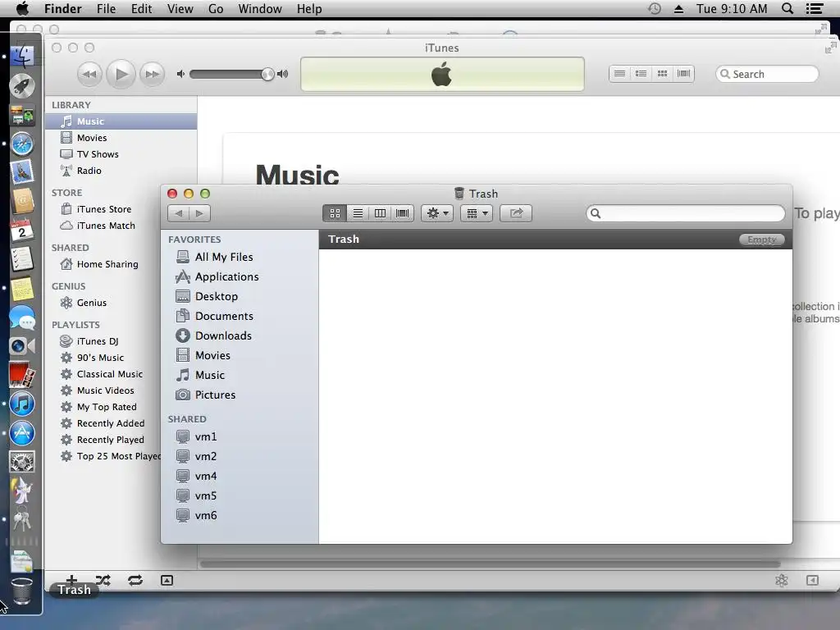Skip to next track in iTunes
Screen dimensions: 840x630
click(x=152, y=74)
